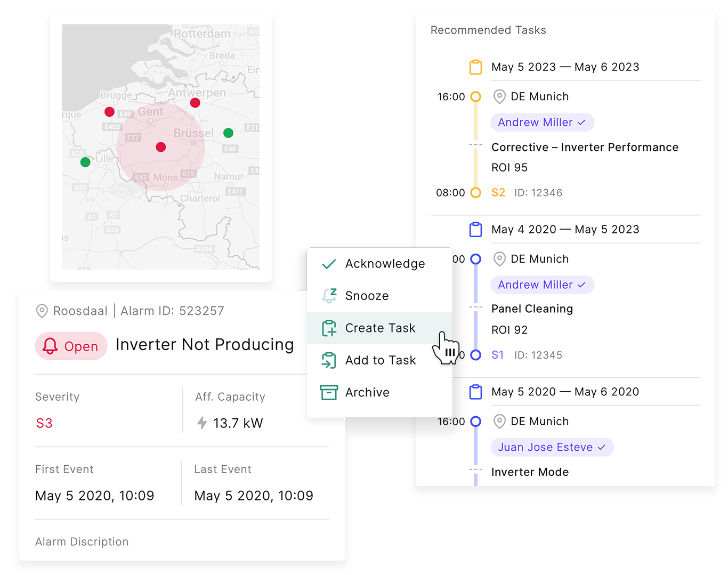The image size is (728, 575).
Task: Open the Juan Jose Esteve assignee dropdown
Action: tap(552, 448)
